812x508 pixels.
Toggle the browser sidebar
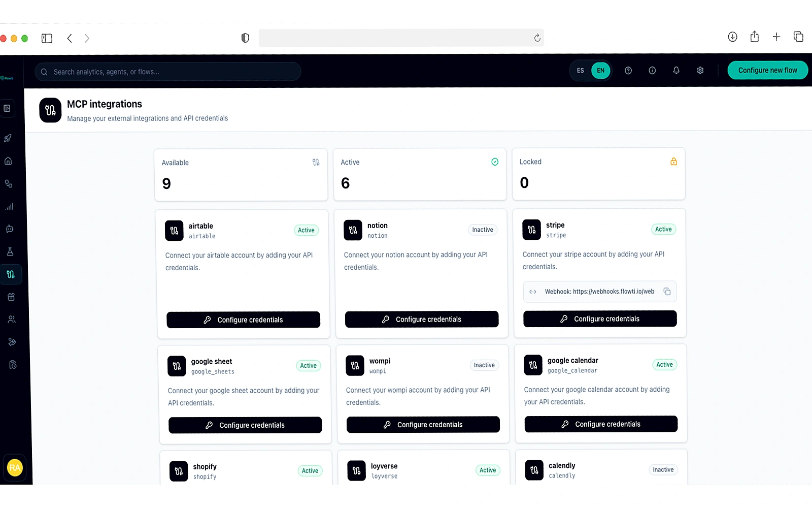(47, 38)
